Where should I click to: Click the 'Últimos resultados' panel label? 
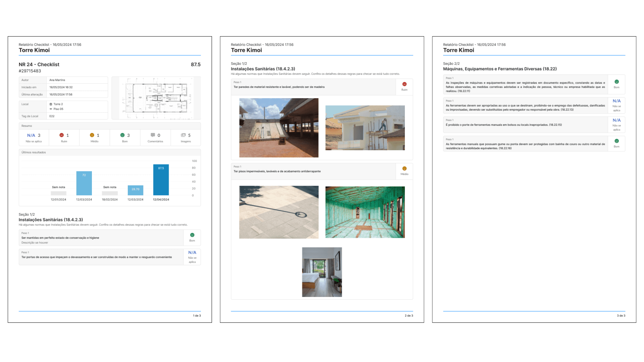(34, 153)
